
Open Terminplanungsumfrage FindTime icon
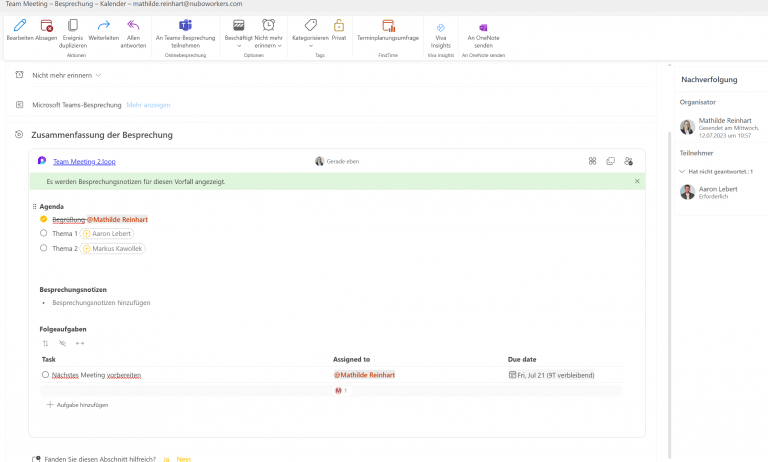pos(388,25)
